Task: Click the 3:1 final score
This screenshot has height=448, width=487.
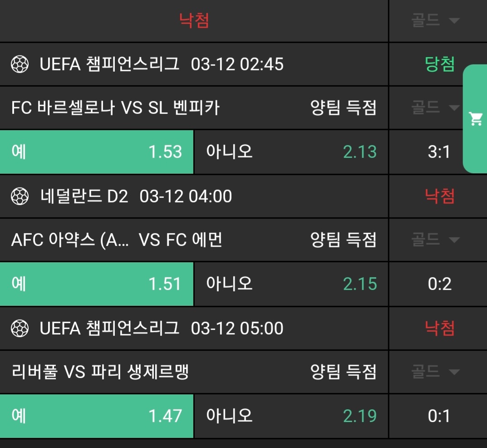Action: pos(439,152)
